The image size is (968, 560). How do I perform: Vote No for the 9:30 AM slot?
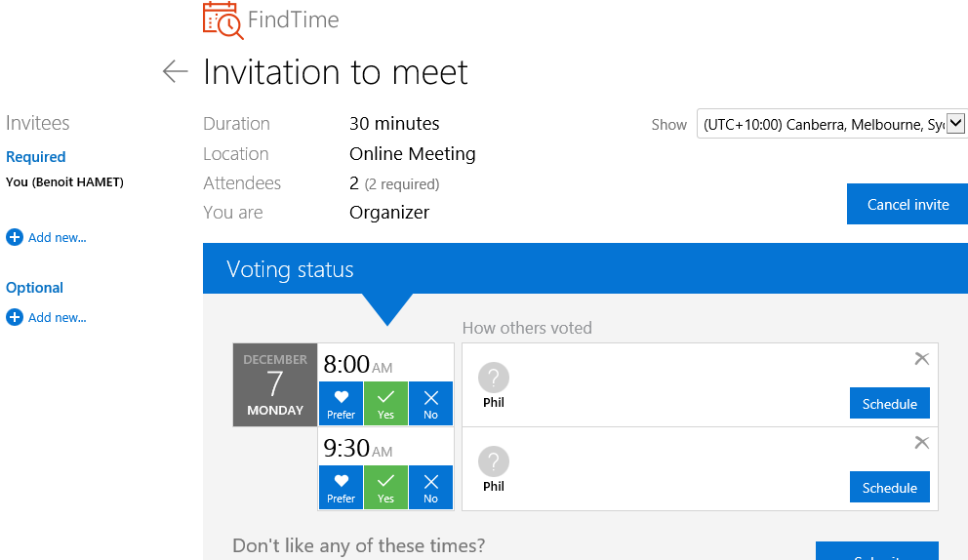(430, 488)
